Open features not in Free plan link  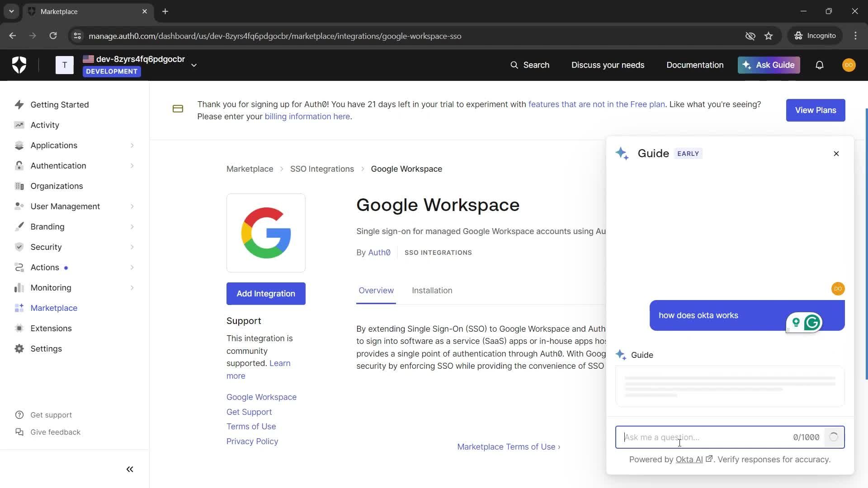tap(597, 104)
